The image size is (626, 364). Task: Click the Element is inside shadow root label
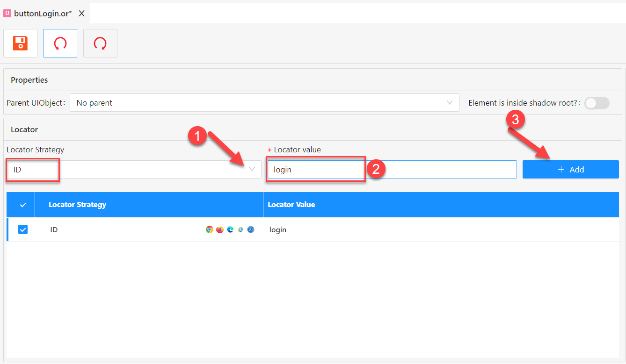coord(524,103)
